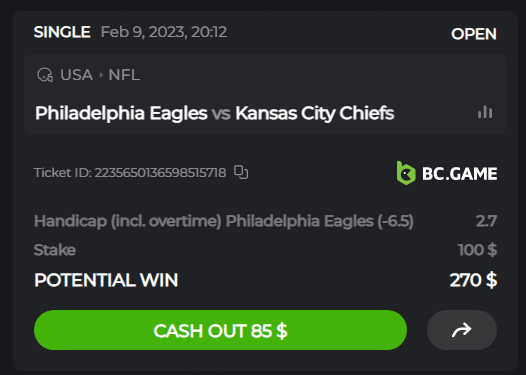Click the 2.7 odds value

click(486, 221)
